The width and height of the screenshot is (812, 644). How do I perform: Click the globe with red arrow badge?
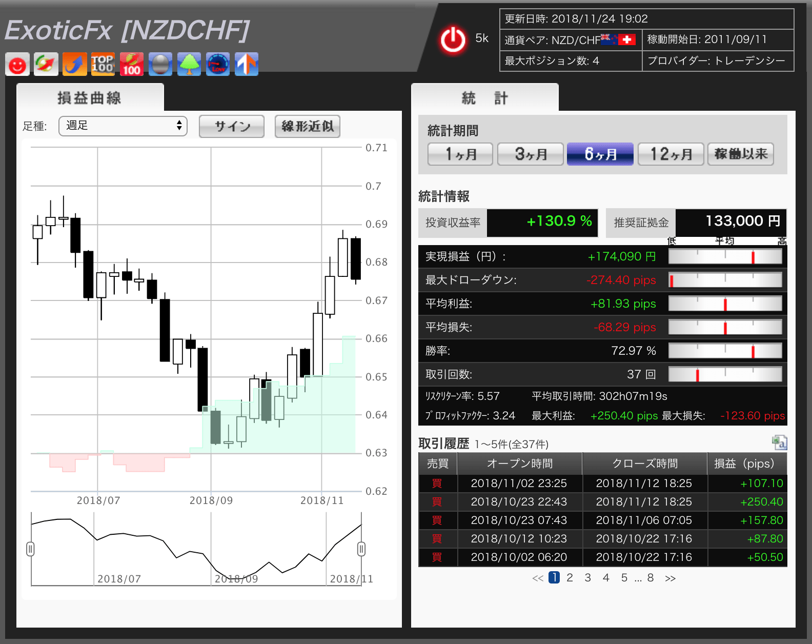(46, 65)
